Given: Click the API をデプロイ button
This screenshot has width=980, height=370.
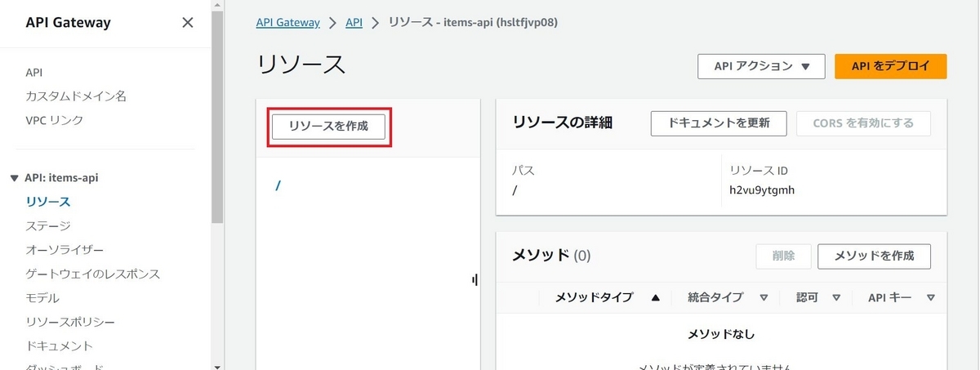Looking at the screenshot, I should click(890, 67).
